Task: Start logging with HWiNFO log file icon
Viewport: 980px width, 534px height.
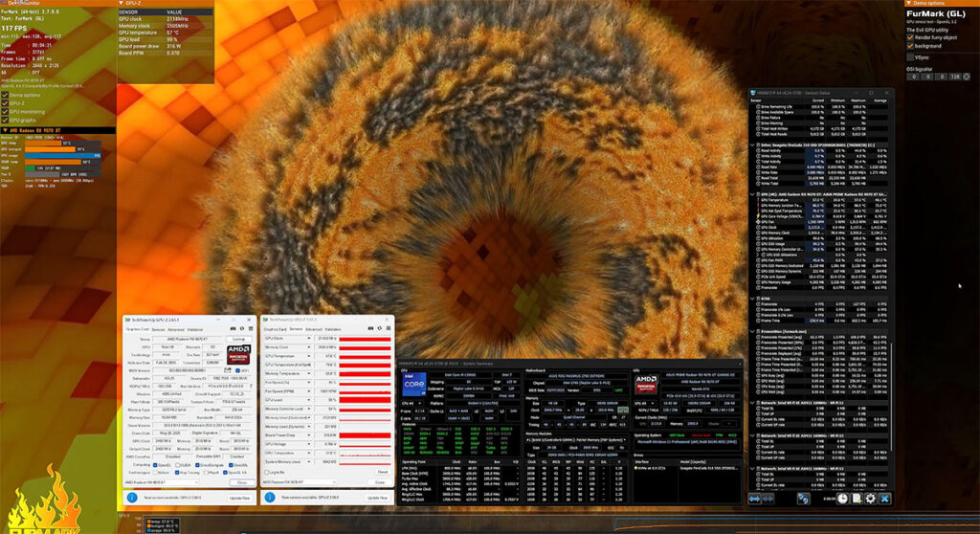Action: [x=857, y=499]
